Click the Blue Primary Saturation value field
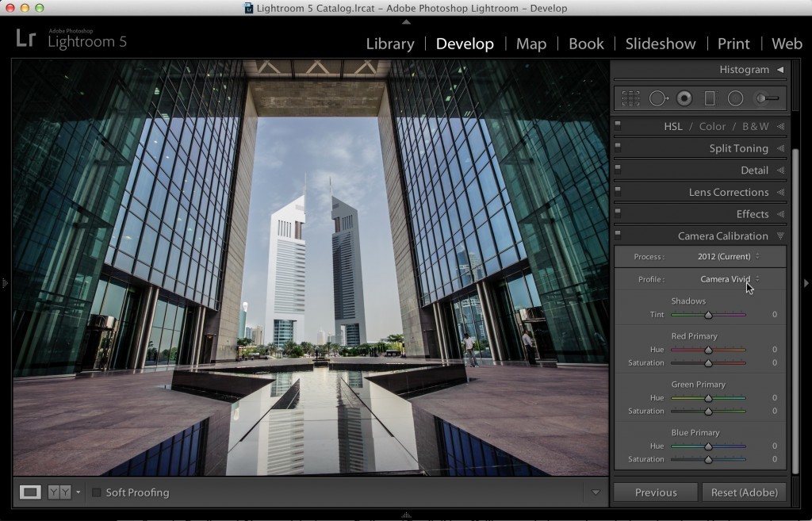Screen dimensions: 812x521 pyautogui.click(x=774, y=459)
